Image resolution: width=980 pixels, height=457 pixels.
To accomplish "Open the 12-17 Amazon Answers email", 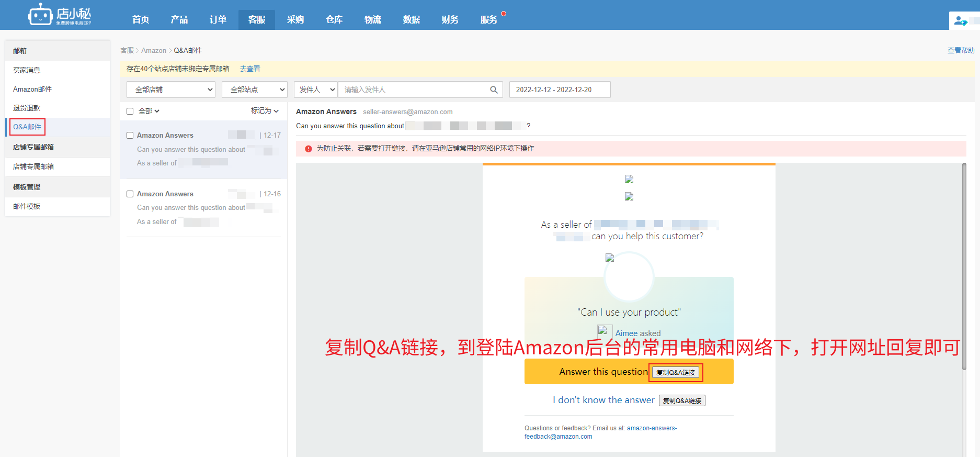I will 204,150.
